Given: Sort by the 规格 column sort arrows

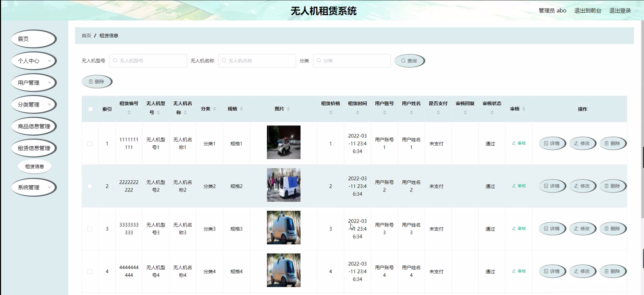Looking at the screenshot, I should point(241,109).
